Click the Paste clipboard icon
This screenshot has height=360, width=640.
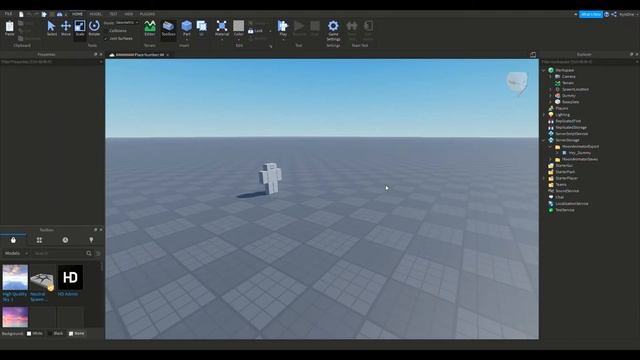pos(9,28)
